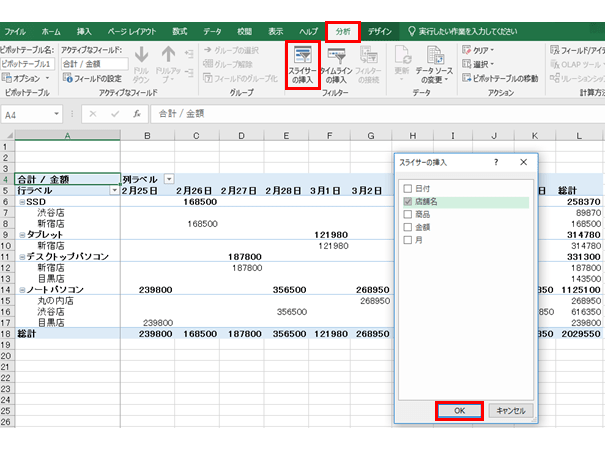Screen dimensions: 605x450
Task: Collapse the ノートパソコン row group
Action: click(x=21, y=290)
